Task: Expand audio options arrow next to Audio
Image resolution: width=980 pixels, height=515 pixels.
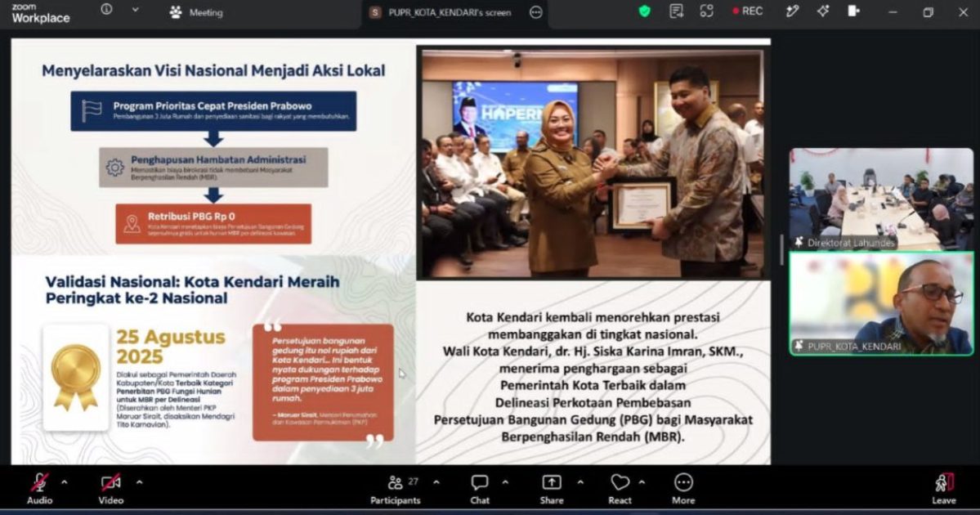Action: click(65, 482)
